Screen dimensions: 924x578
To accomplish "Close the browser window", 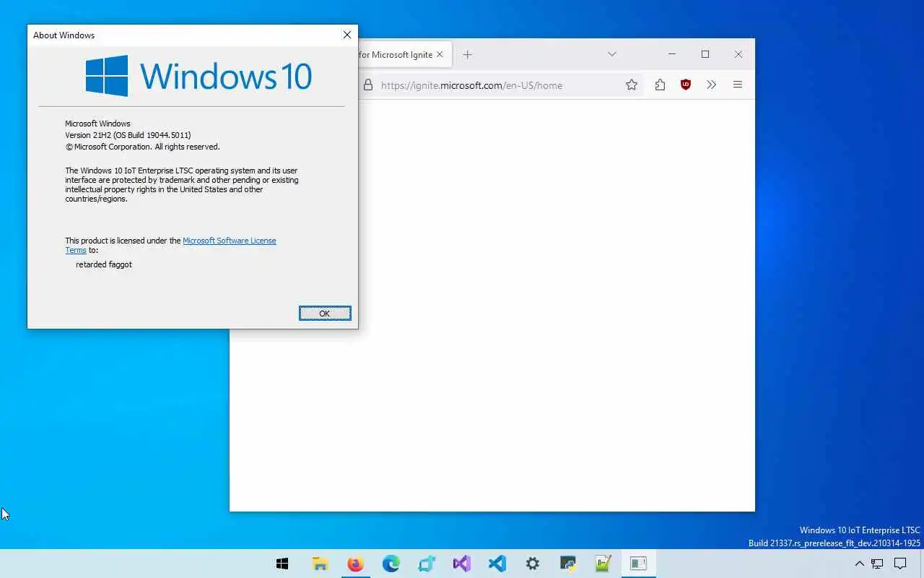I will pos(738,54).
